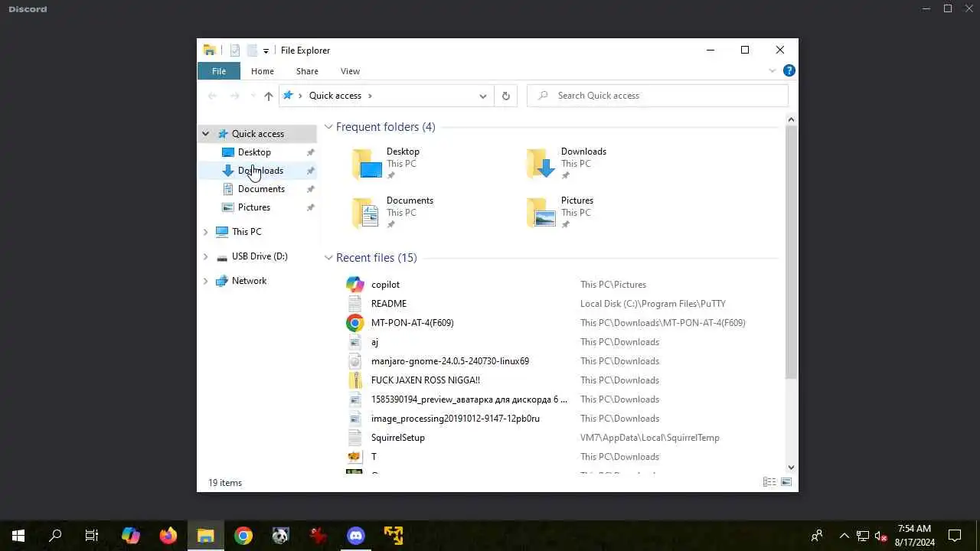Open the Documents frequent folder icon
This screenshot has height=551, width=980.
(367, 213)
